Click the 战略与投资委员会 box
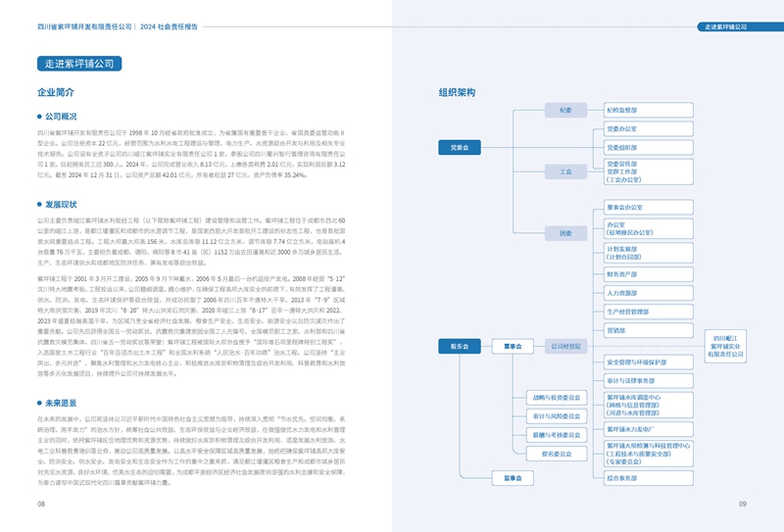This screenshot has height=532, width=784. pos(558,398)
